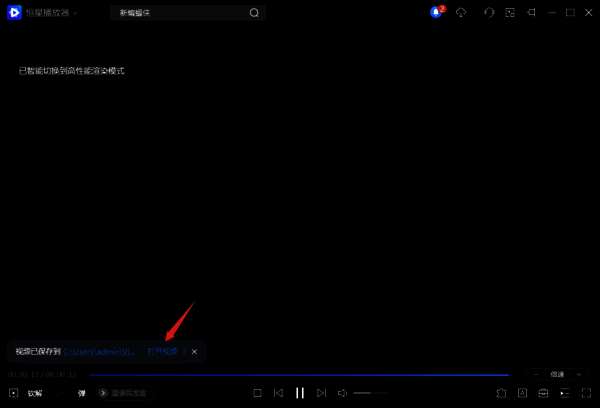
Task: Click the search input field
Action: coord(180,13)
